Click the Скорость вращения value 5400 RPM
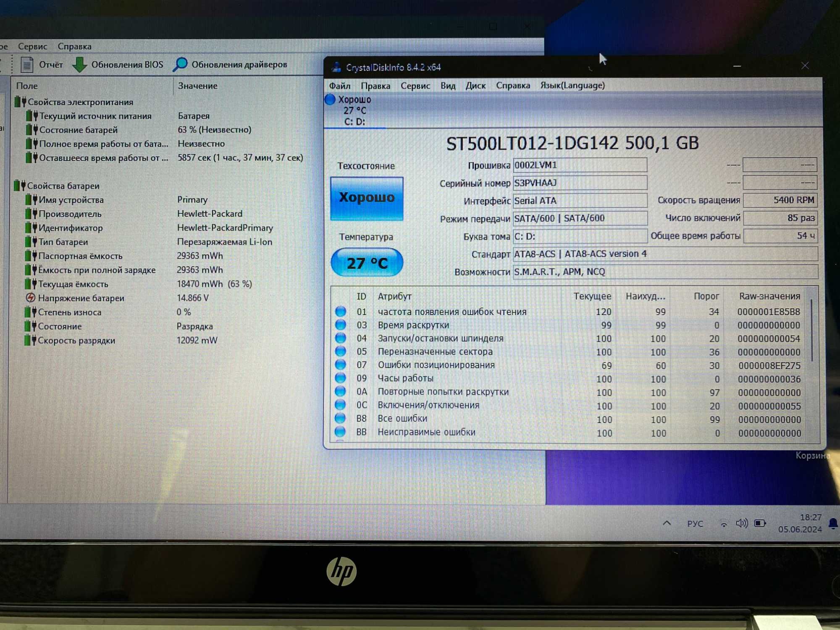Image resolution: width=840 pixels, height=630 pixels. pos(780,200)
